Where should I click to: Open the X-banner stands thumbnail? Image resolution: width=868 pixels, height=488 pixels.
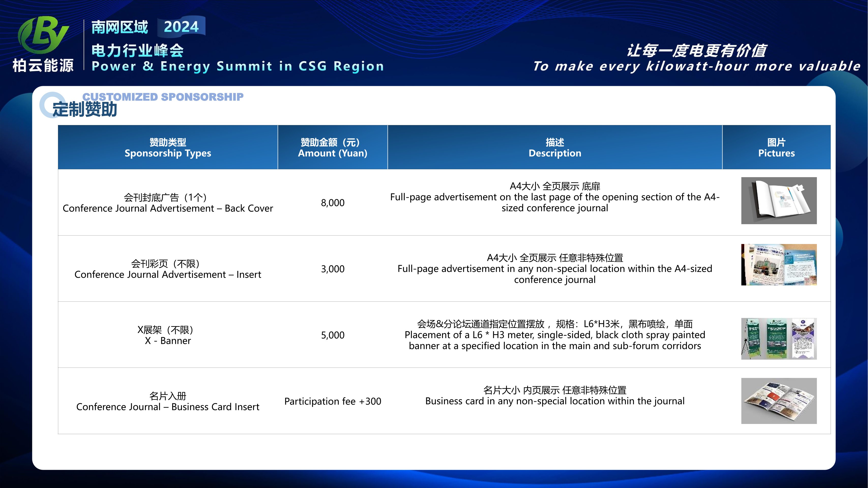pyautogui.click(x=779, y=339)
